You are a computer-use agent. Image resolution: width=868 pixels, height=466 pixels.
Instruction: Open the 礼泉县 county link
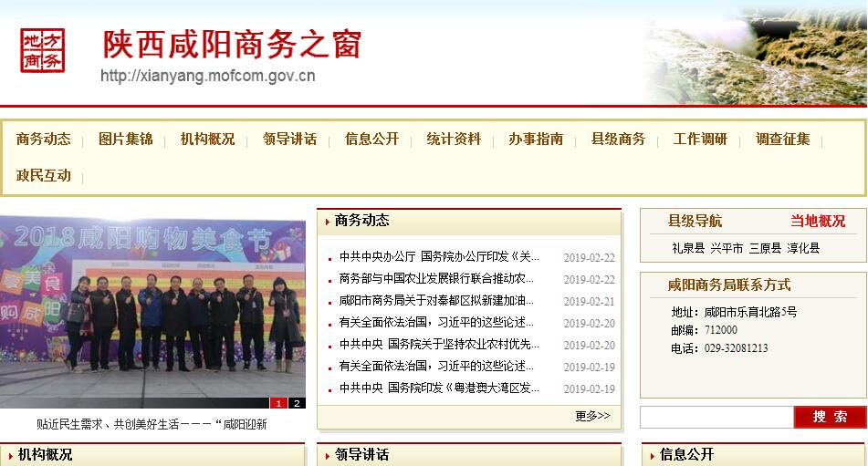[688, 248]
